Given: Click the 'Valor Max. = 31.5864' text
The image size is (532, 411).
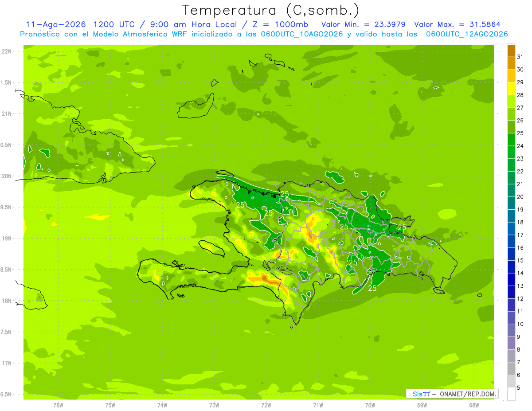Looking at the screenshot, I should 458,24.
